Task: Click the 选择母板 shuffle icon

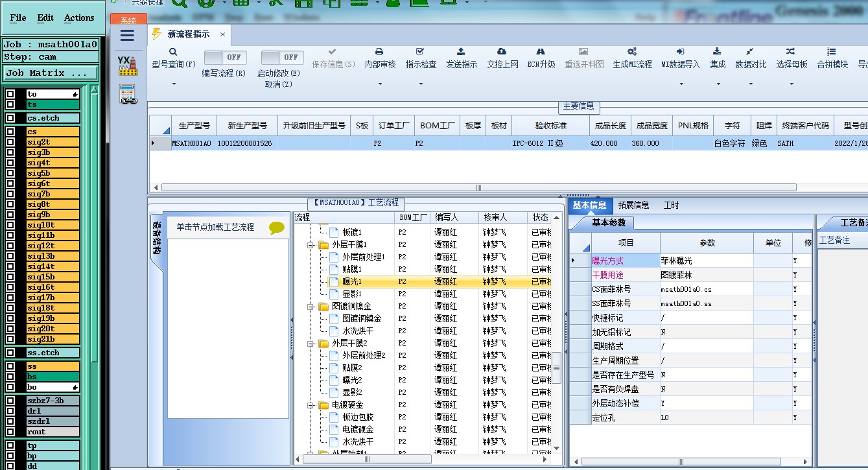Action: pos(791,51)
